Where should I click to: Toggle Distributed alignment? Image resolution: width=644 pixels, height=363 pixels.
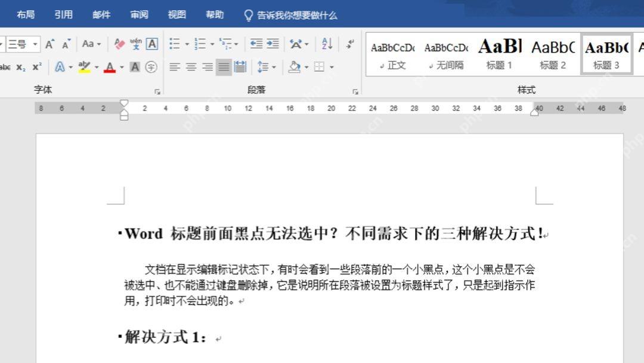240,67
